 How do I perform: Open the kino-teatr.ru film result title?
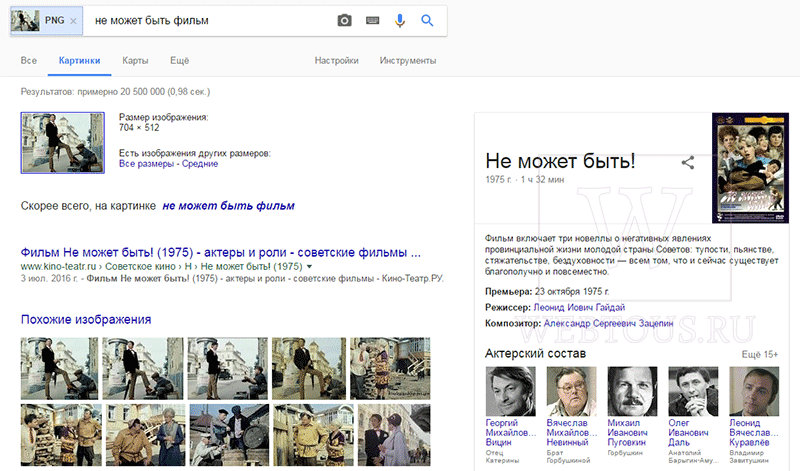220,253
